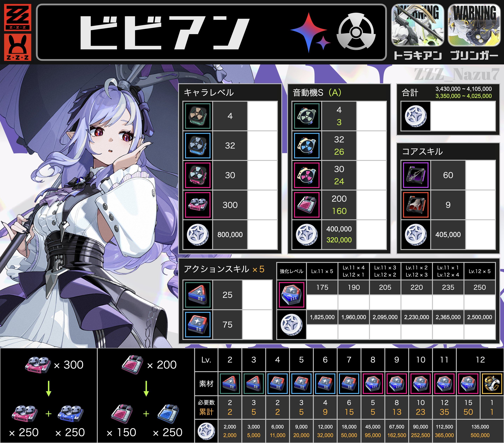Select the Lv.4 blue material icon in 素材 row
Viewport: 504px width, 443px height.
[277, 384]
